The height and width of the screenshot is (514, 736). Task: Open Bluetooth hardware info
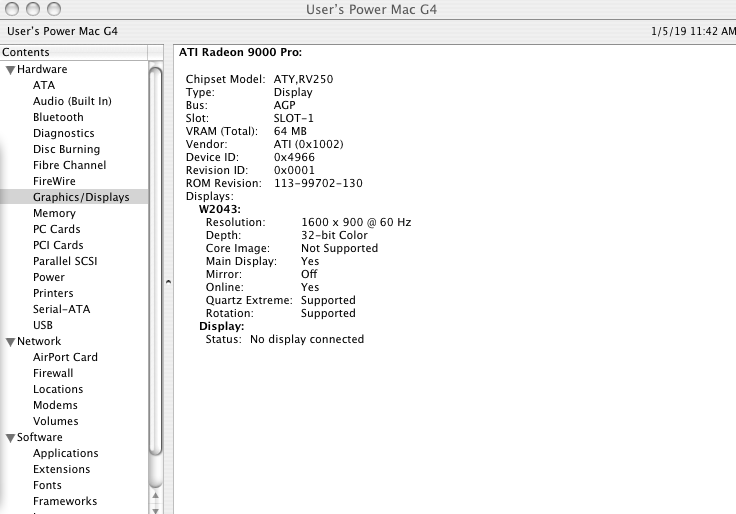pyautogui.click(x=58, y=117)
